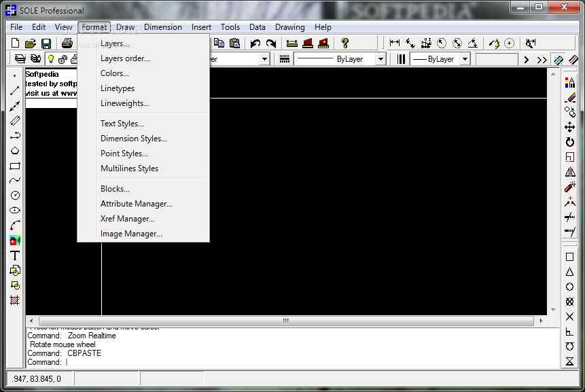Click the New drawing icon
The image size is (585, 392).
16,43
